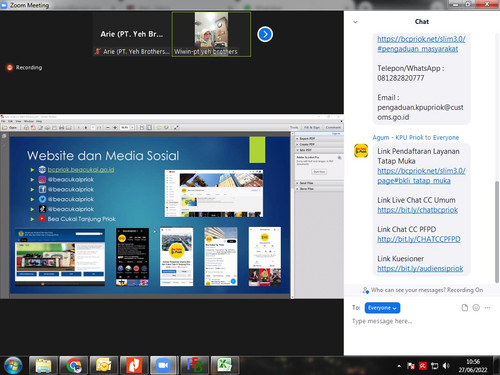Click the zoom in plus icon in Acrobat
The width and height of the screenshot is (500, 375).
[x=115, y=128]
